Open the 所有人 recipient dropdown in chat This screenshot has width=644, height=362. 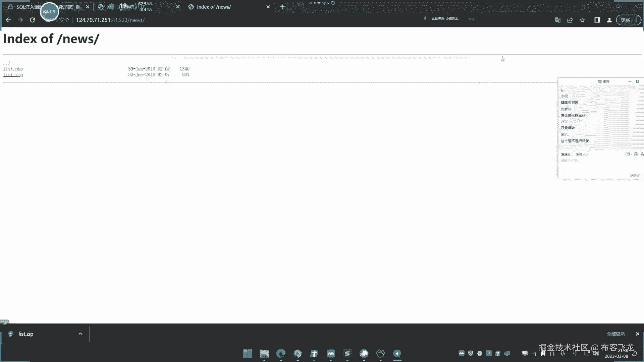pos(582,155)
